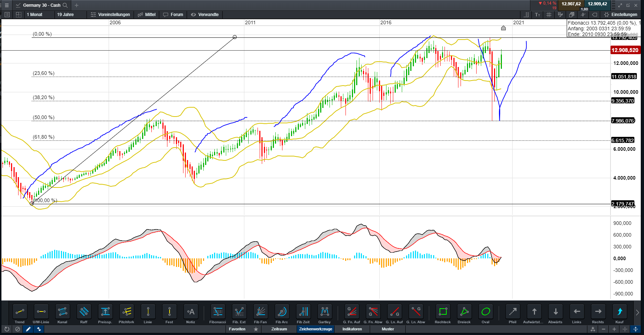Switch to the Muster tab
644x335 pixels.
[388, 329]
